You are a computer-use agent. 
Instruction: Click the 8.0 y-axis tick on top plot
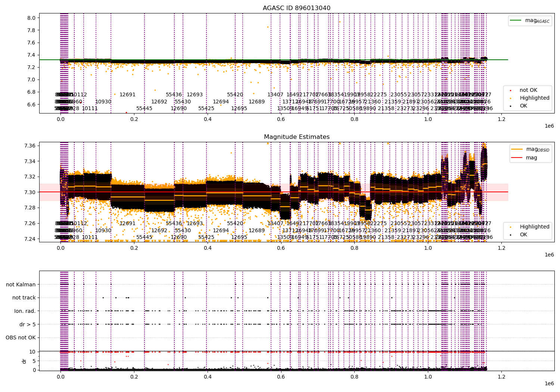point(32,18)
